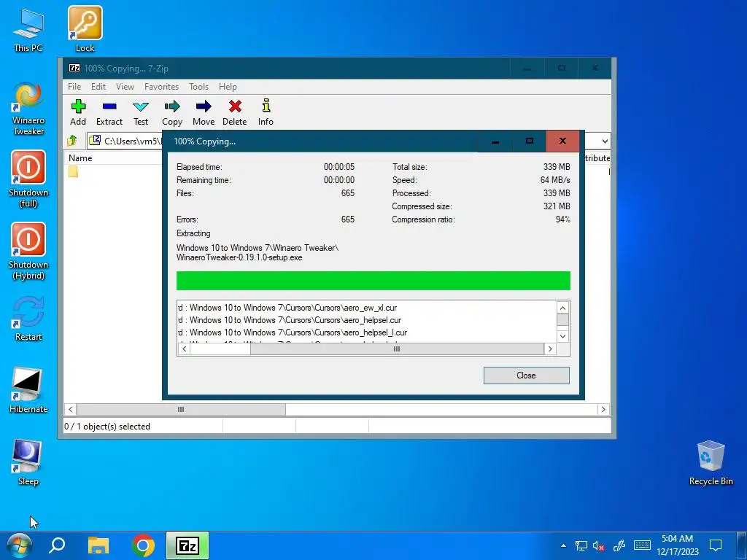Select the Recycle Bin icon

[711, 463]
